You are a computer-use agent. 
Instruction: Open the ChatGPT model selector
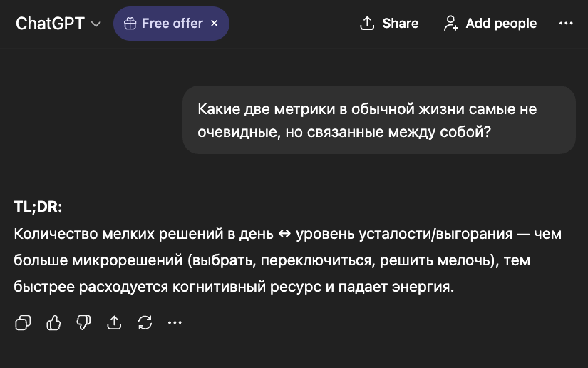pyautogui.click(x=50, y=24)
